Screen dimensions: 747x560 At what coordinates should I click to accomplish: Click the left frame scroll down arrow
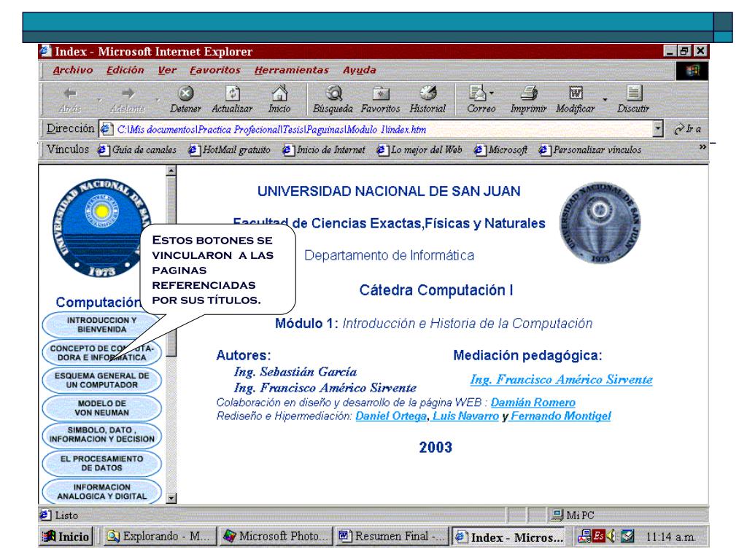(x=171, y=499)
